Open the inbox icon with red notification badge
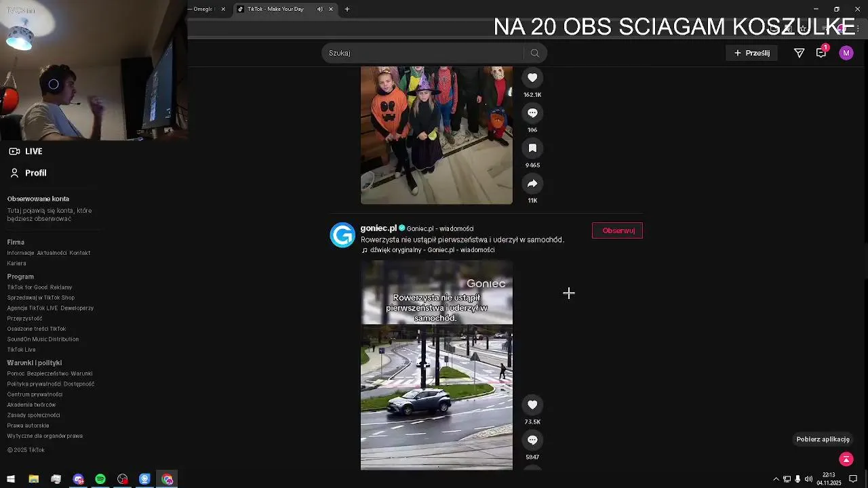Image resolution: width=868 pixels, height=488 pixels. coord(822,52)
